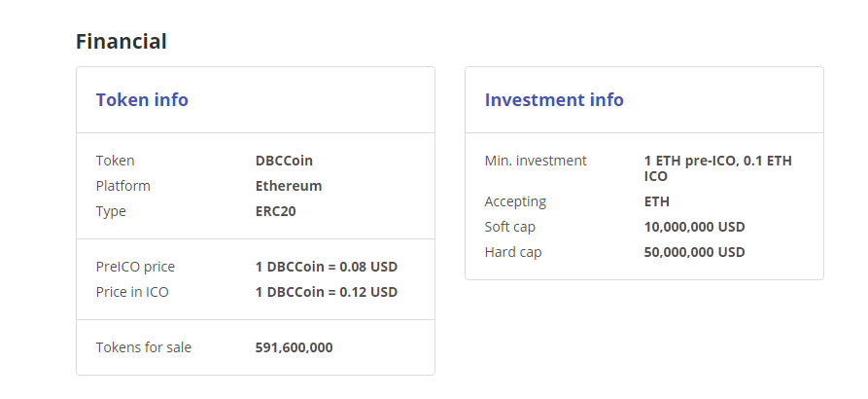Select the ERC20 type value

pos(275,211)
